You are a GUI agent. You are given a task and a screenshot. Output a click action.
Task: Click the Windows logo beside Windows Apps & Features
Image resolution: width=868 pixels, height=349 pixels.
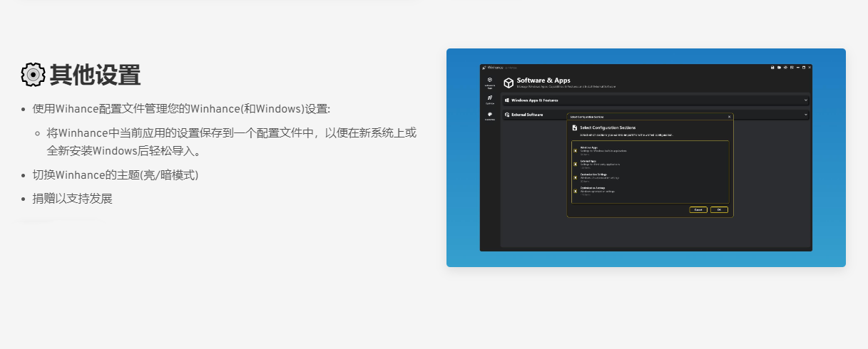[x=507, y=100]
